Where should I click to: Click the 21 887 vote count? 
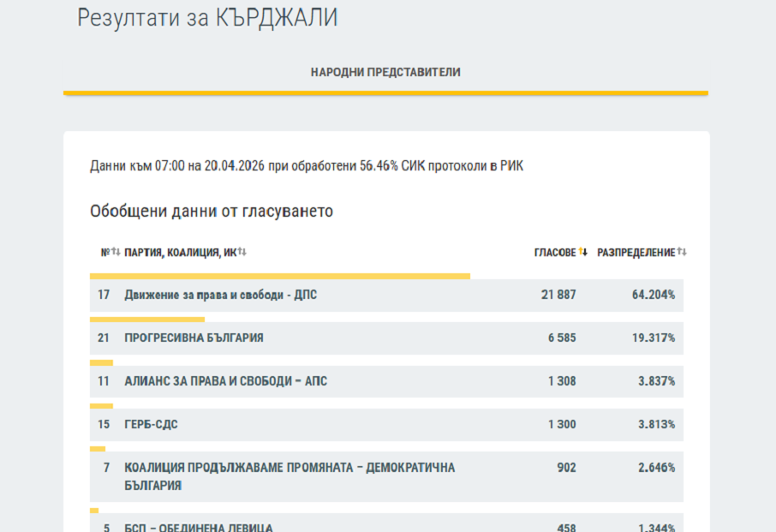[x=558, y=295]
